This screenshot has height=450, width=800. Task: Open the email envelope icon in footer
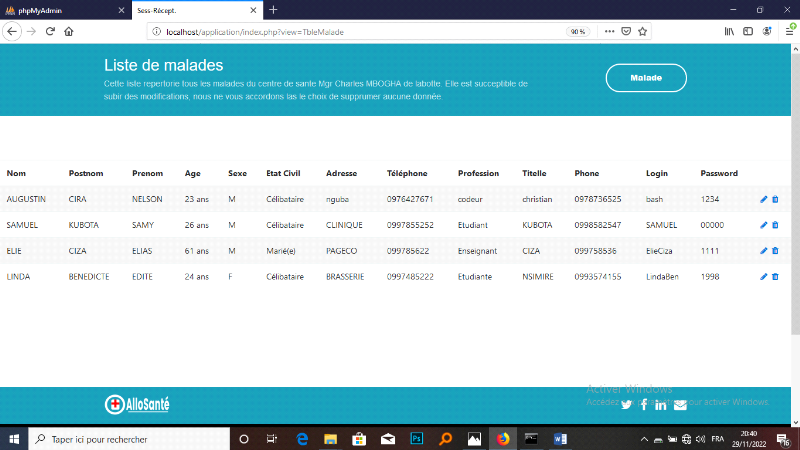(x=680, y=405)
